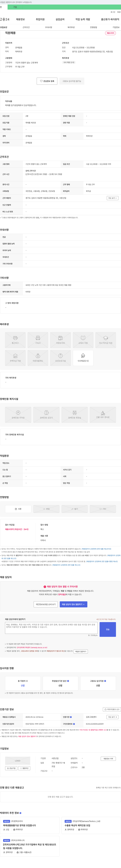Click info icon beside 인증기관 label

[x=71, y=717]
